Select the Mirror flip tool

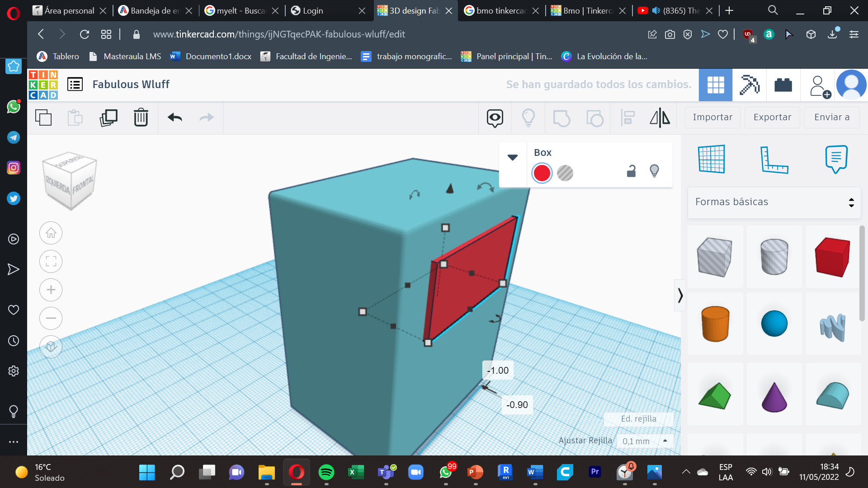660,118
